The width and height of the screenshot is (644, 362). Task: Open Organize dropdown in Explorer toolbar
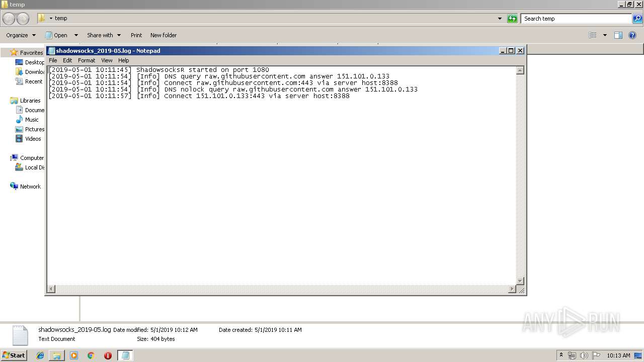(x=21, y=35)
